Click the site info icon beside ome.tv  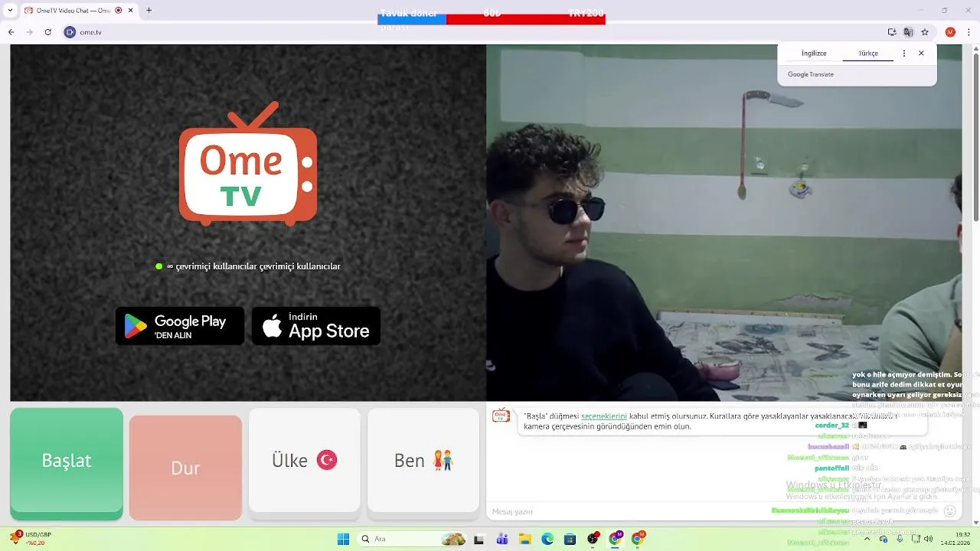point(70,32)
